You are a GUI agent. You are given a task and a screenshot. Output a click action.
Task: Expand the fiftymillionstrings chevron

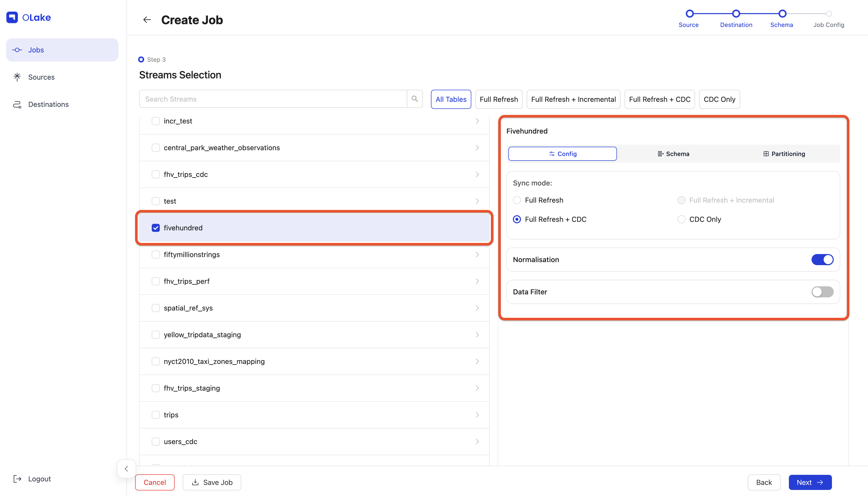pos(477,255)
